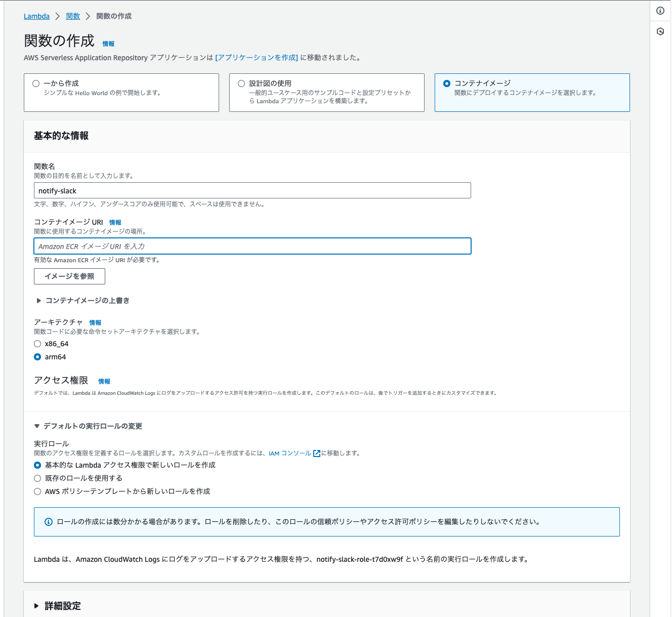Select 基本的な Lambda アクセス権限で新しいロールを作成
This screenshot has width=672, height=617.
37,465
